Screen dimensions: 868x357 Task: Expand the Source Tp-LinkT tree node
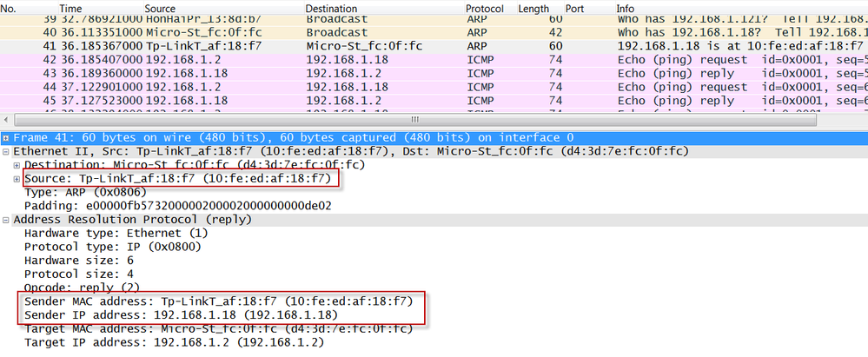tap(17, 179)
